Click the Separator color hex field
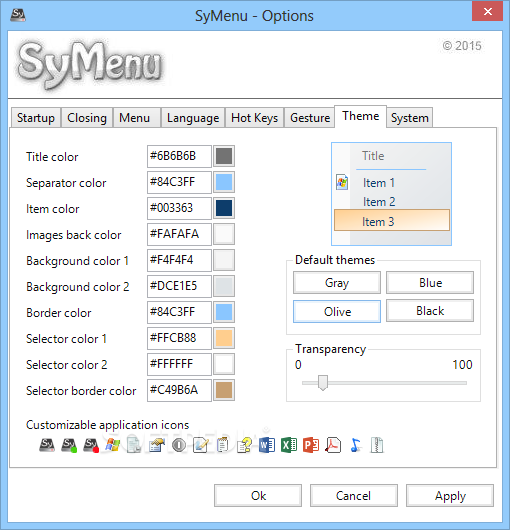Image resolution: width=510 pixels, height=530 pixels. point(179,182)
